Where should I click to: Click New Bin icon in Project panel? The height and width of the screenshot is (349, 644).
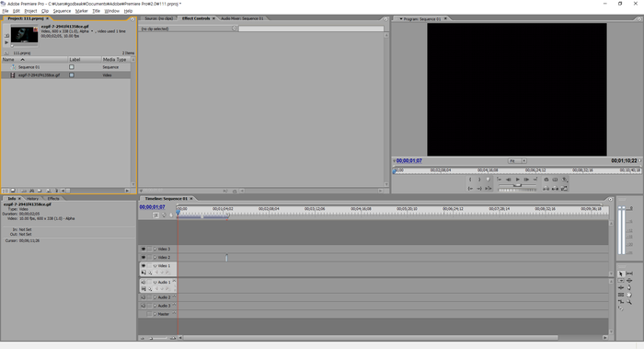point(40,191)
